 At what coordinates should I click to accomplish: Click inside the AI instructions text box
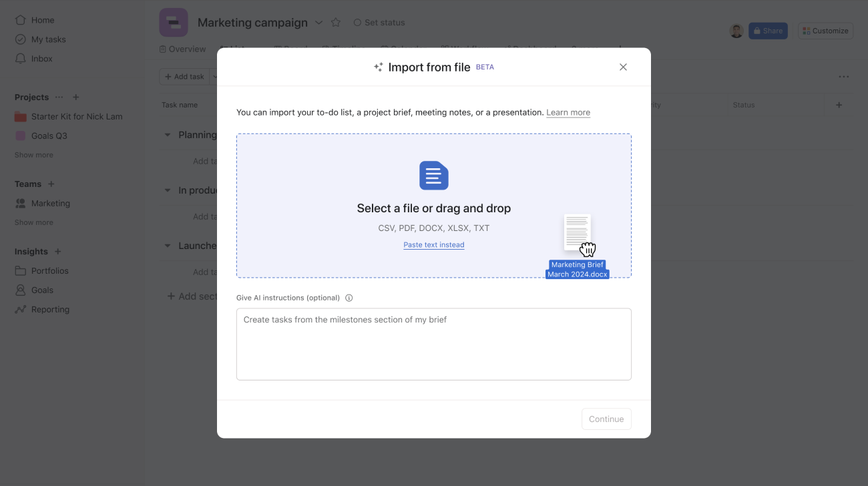tap(434, 344)
